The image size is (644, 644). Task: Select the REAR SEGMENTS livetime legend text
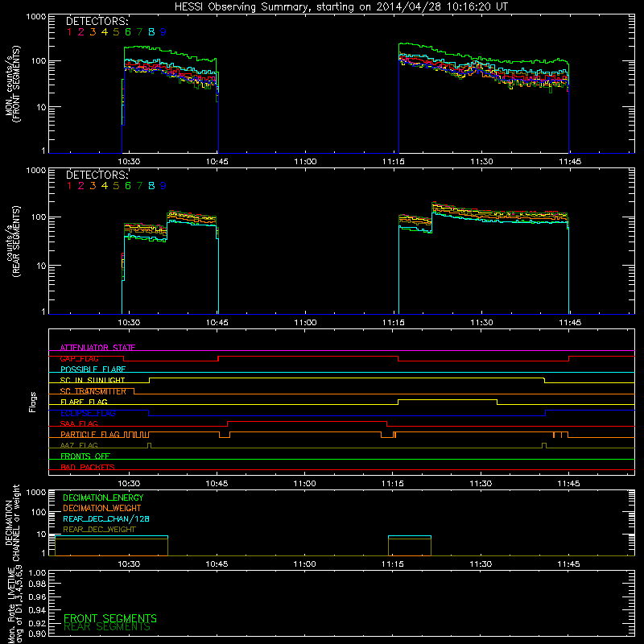click(107, 627)
